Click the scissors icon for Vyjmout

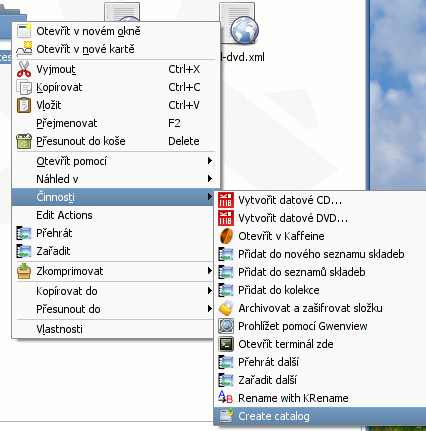click(24, 69)
